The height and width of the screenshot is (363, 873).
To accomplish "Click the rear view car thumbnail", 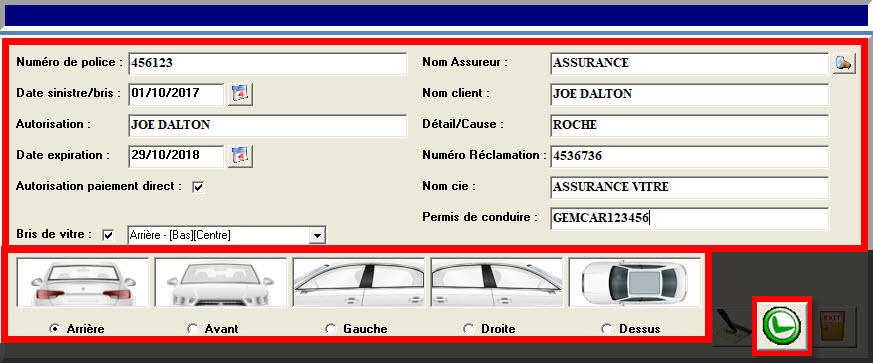I will coord(83,282).
